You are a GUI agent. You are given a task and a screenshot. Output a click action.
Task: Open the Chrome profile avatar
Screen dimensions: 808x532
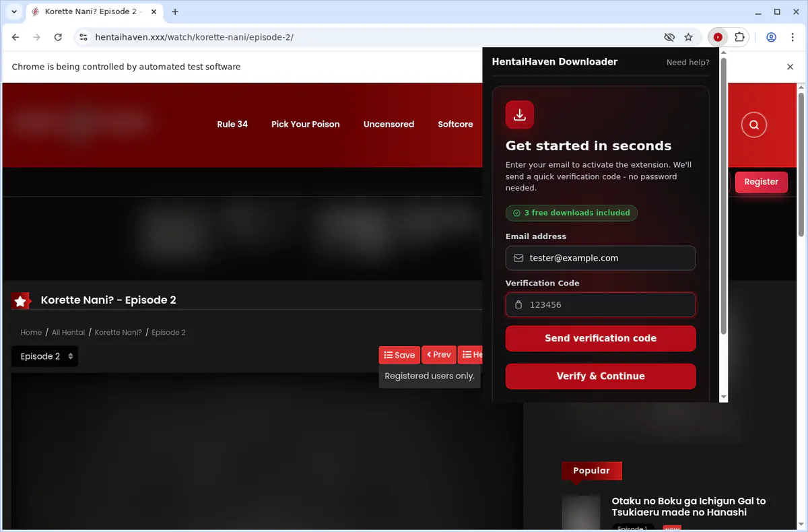coord(771,38)
